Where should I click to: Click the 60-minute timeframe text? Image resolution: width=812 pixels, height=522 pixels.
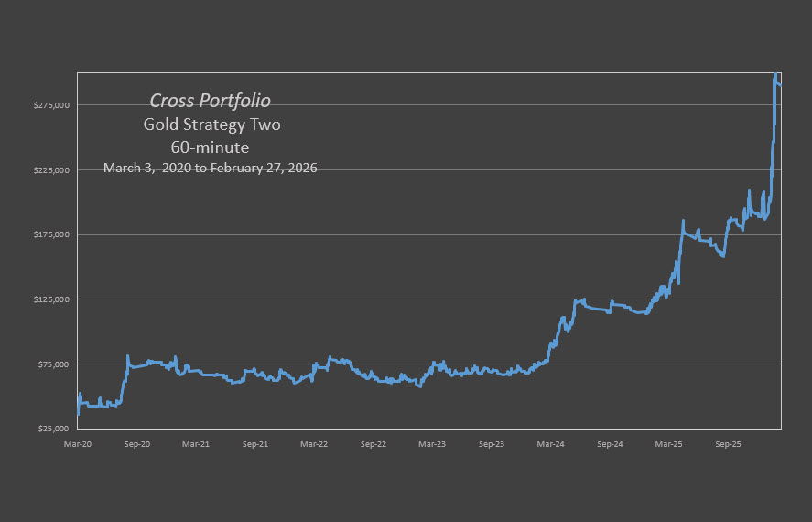[x=210, y=147]
